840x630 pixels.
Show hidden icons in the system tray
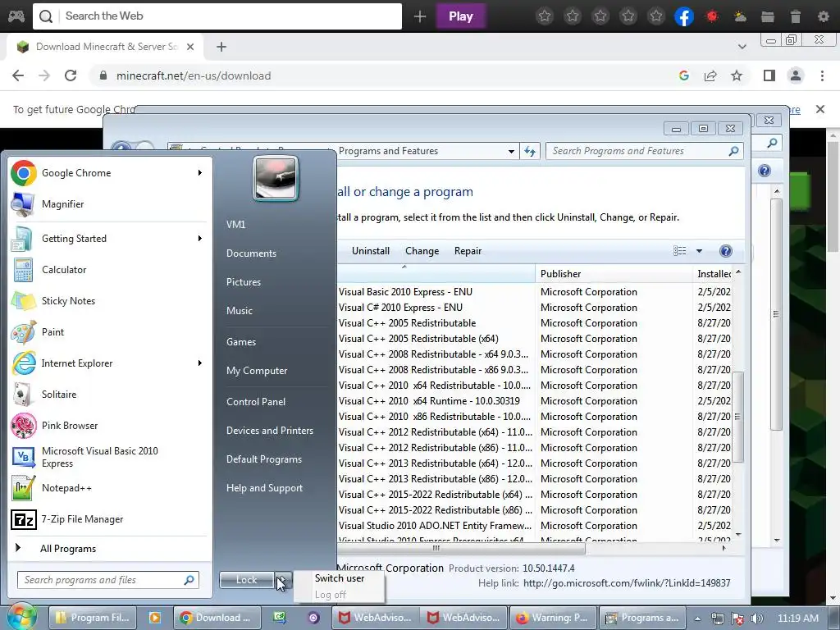[697, 619]
